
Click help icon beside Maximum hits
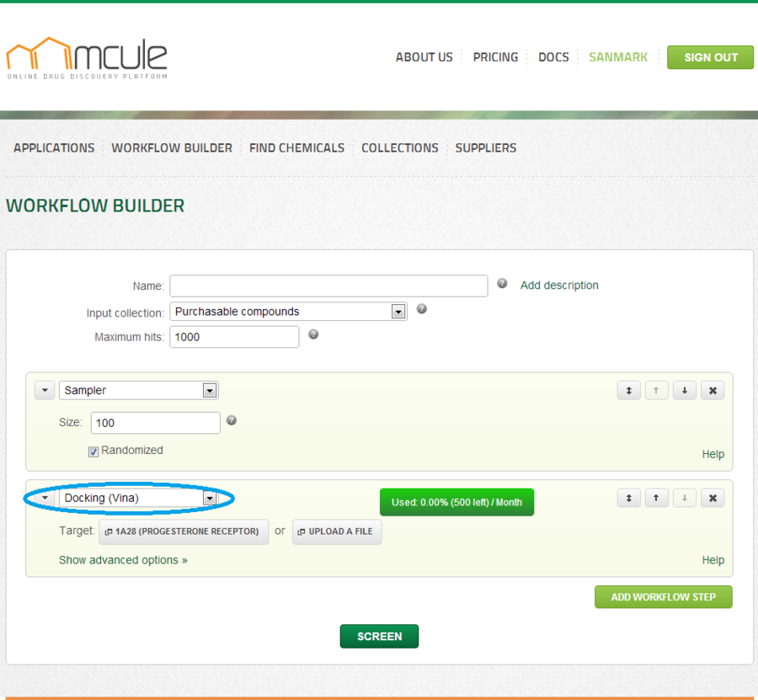click(313, 334)
